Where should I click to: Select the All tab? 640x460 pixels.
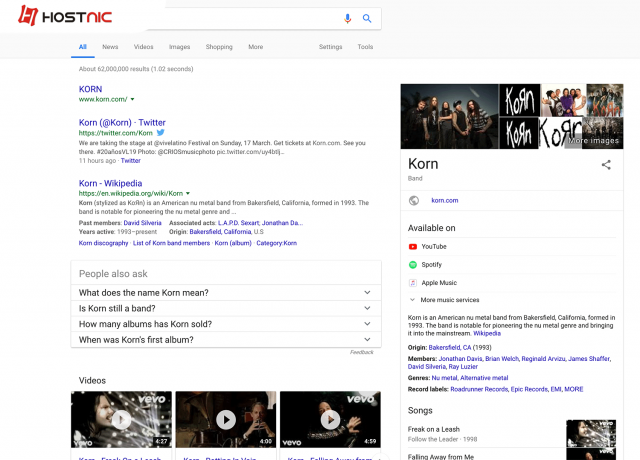coord(82,47)
